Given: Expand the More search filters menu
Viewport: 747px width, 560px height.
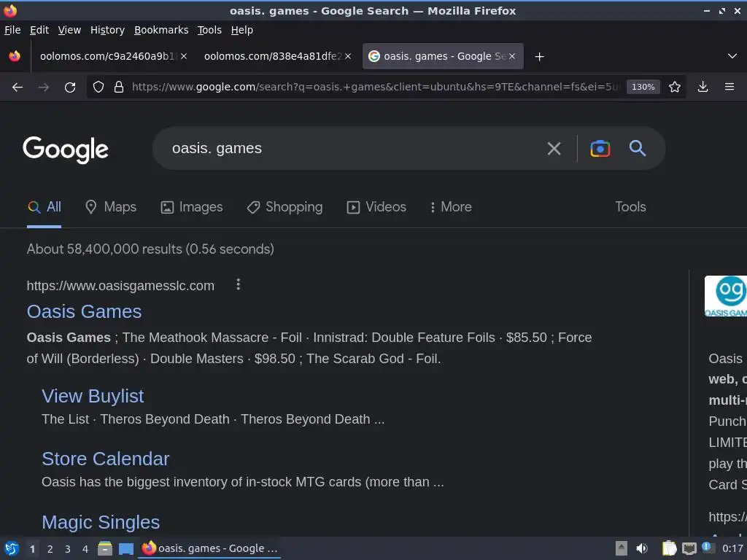Looking at the screenshot, I should pyautogui.click(x=451, y=207).
